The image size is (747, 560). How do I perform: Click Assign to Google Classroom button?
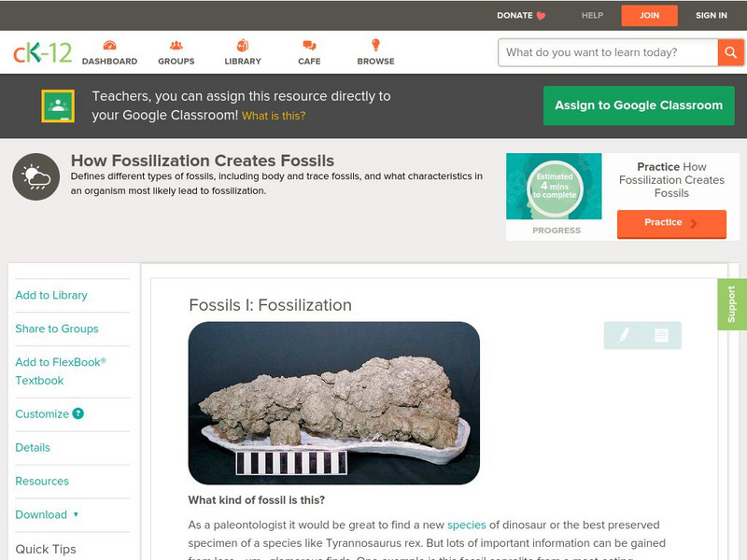639,105
